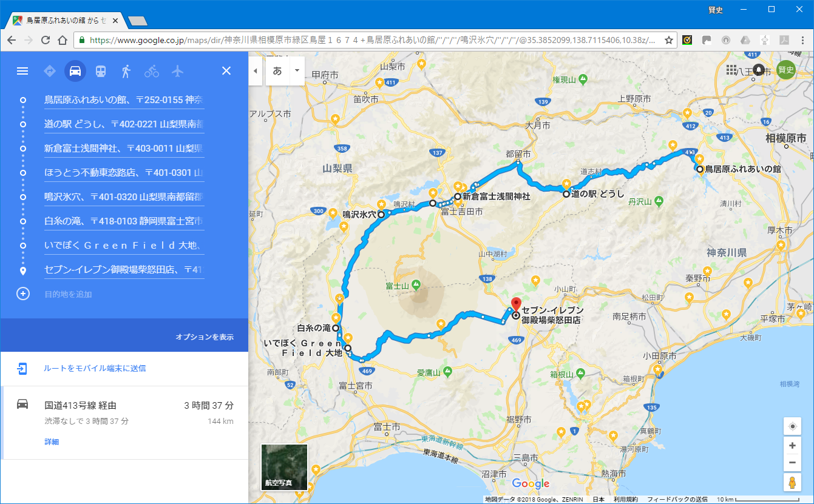814x504 pixels.
Task: Edit the 道の駅 どうし waypoint field
Action: [x=124, y=124]
